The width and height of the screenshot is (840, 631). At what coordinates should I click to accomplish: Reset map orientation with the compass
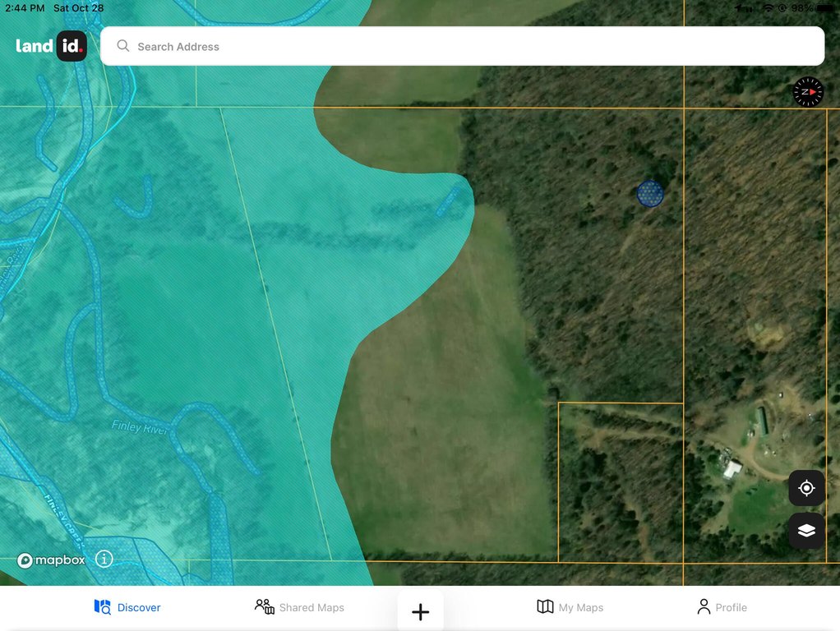pyautogui.click(x=808, y=92)
